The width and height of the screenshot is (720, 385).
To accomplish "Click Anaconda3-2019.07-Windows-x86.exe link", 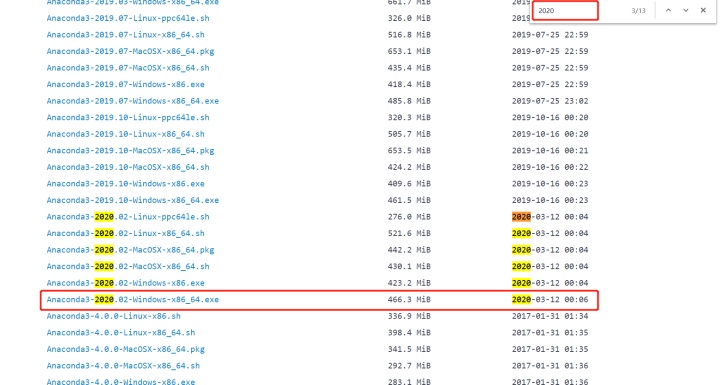I will [125, 85].
